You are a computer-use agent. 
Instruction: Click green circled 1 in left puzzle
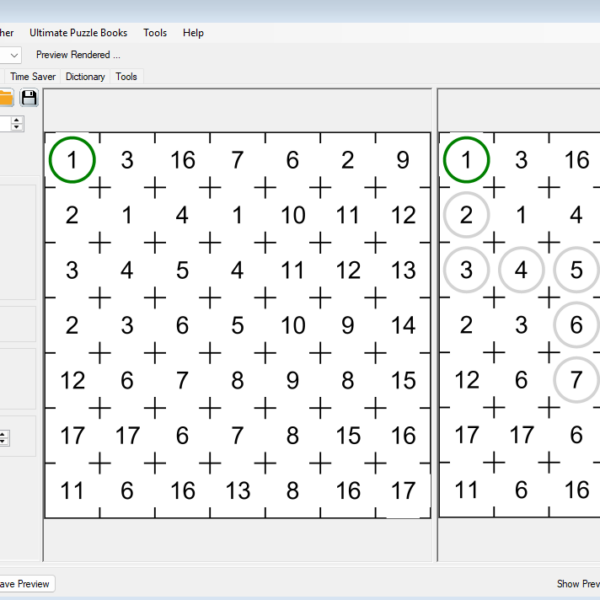point(72,160)
